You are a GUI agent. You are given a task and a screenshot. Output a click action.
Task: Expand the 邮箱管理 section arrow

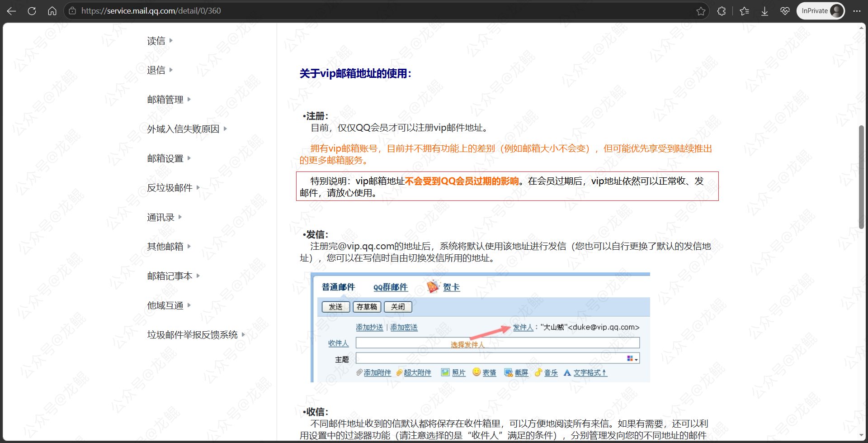(x=189, y=100)
